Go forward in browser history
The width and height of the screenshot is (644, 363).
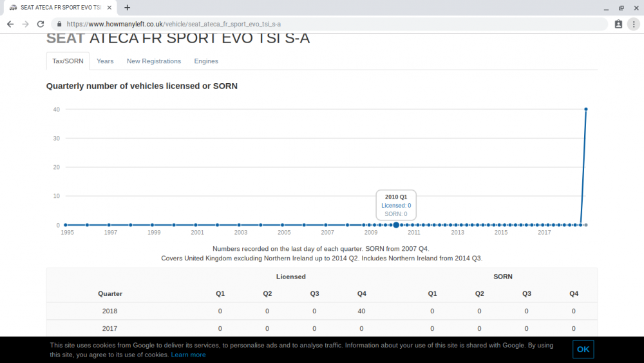pyautogui.click(x=26, y=25)
